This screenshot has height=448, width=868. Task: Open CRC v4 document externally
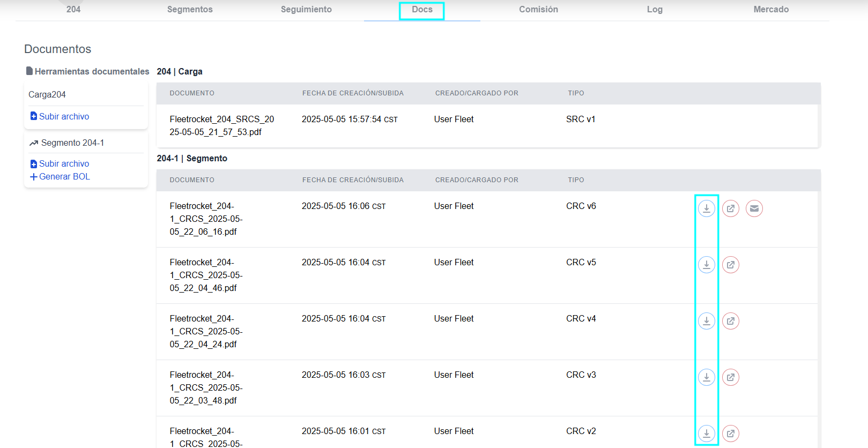pyautogui.click(x=731, y=321)
